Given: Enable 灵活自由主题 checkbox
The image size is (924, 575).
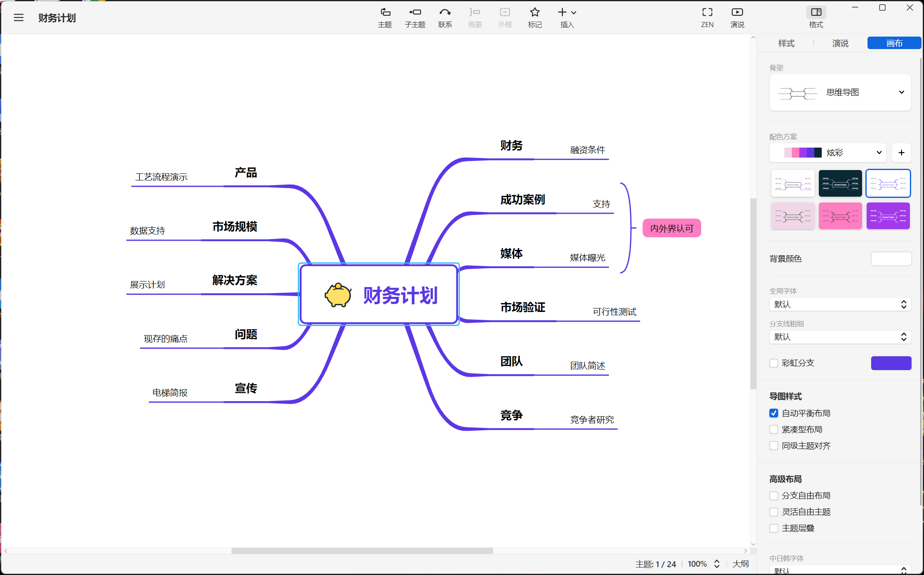Looking at the screenshot, I should [x=774, y=512].
